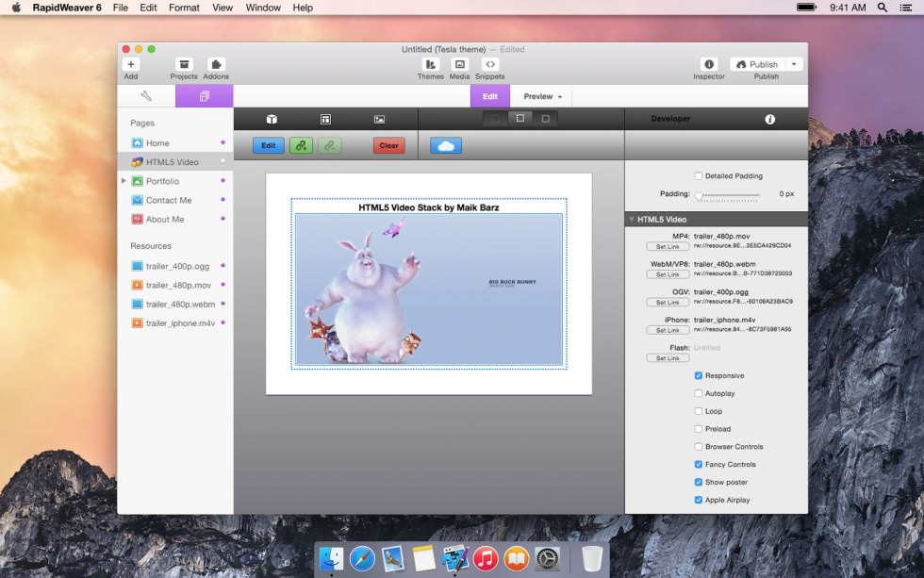Open iTunes from the Dock
The height and width of the screenshot is (578, 924).
click(x=486, y=558)
